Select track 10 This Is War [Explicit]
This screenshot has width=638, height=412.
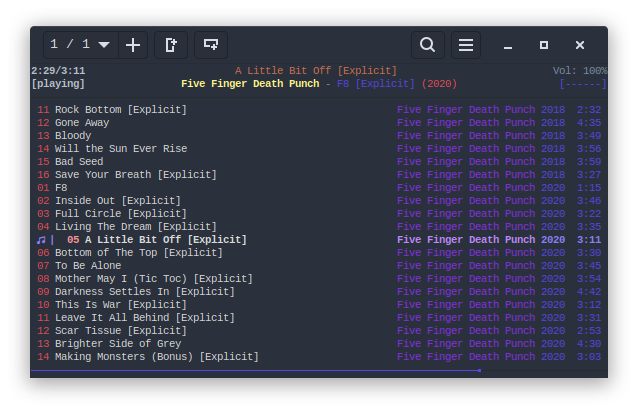tap(319, 305)
